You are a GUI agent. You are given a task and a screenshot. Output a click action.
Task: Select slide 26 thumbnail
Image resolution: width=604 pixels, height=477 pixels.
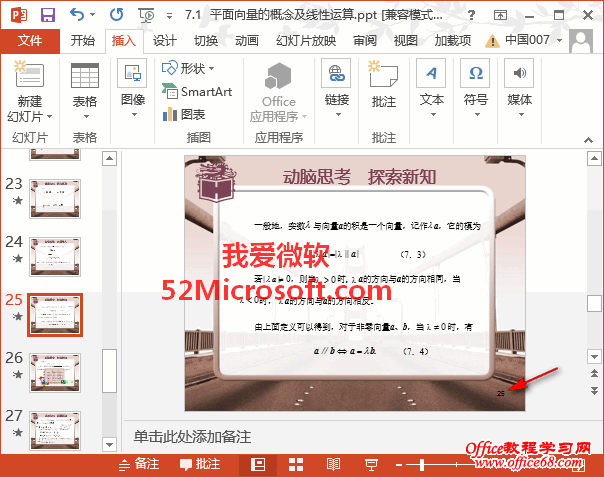tap(55, 373)
